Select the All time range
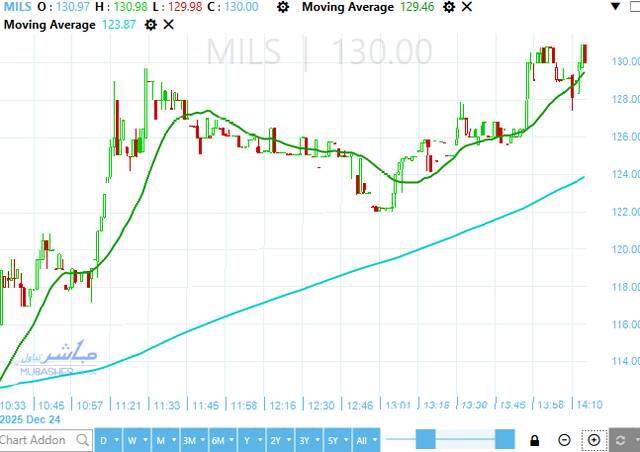 pyautogui.click(x=366, y=440)
